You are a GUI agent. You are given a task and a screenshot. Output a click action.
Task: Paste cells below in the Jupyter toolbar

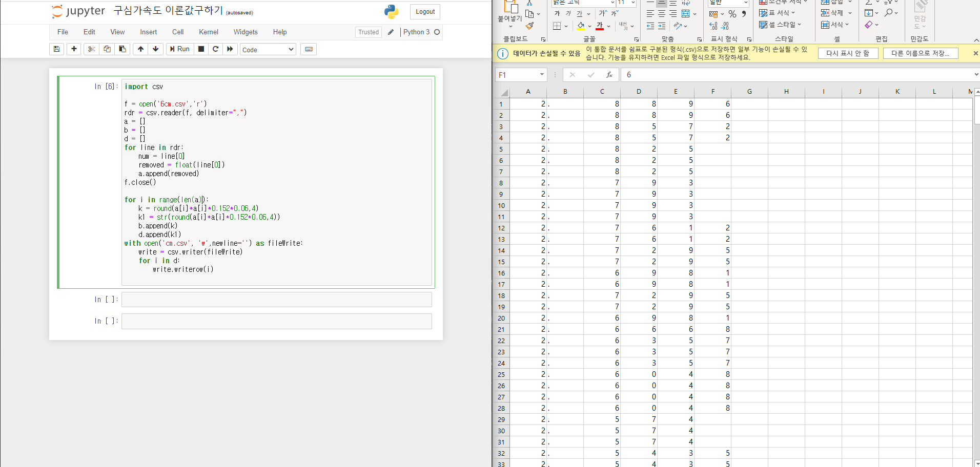pos(122,49)
